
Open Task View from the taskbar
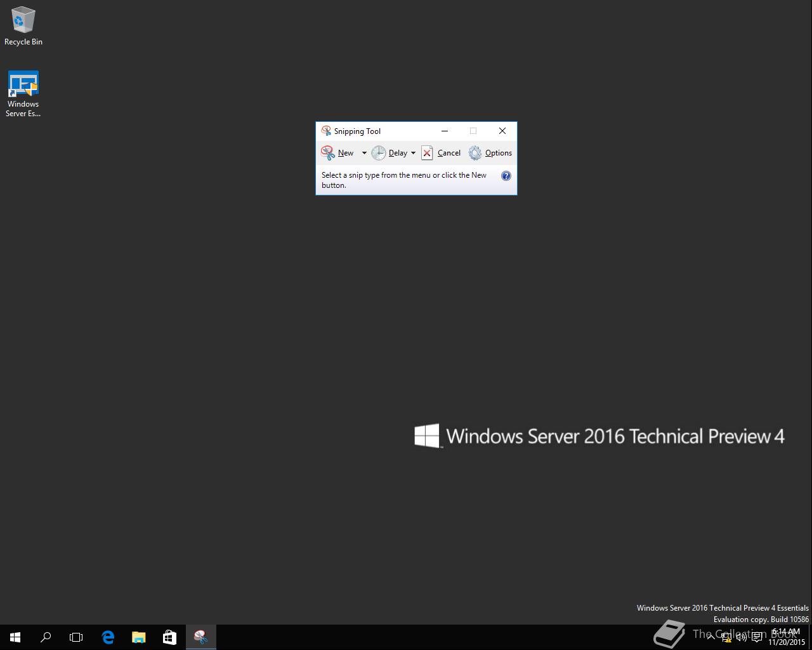click(x=76, y=637)
